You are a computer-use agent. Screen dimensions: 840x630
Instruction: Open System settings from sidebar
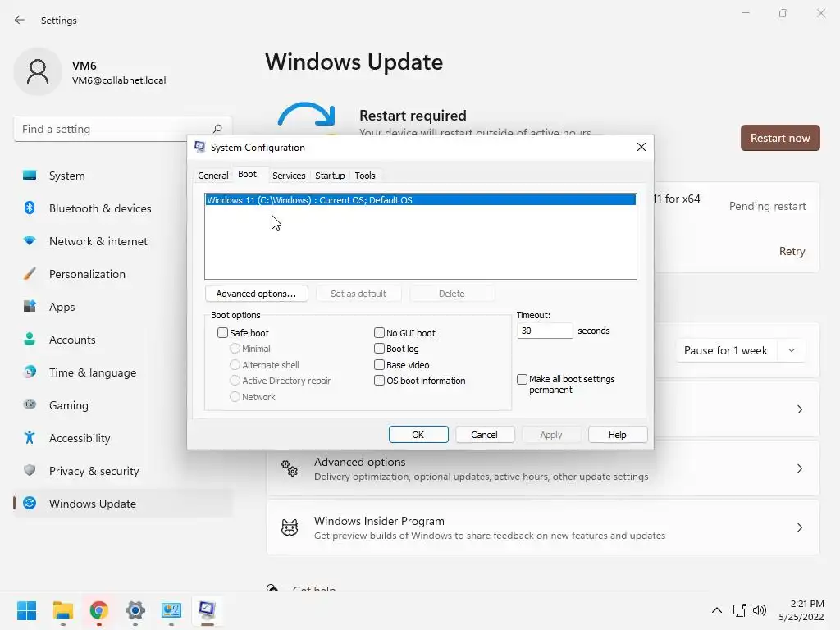click(x=123, y=176)
